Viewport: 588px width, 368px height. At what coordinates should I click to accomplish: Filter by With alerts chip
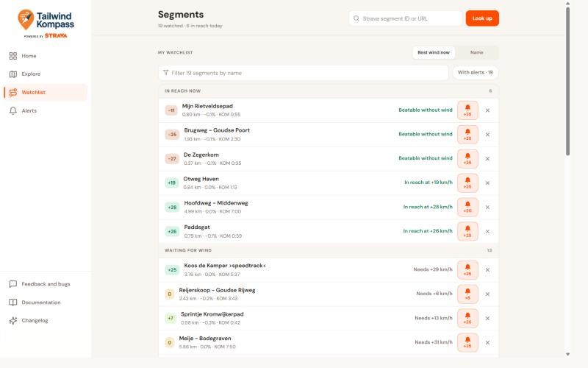click(475, 72)
